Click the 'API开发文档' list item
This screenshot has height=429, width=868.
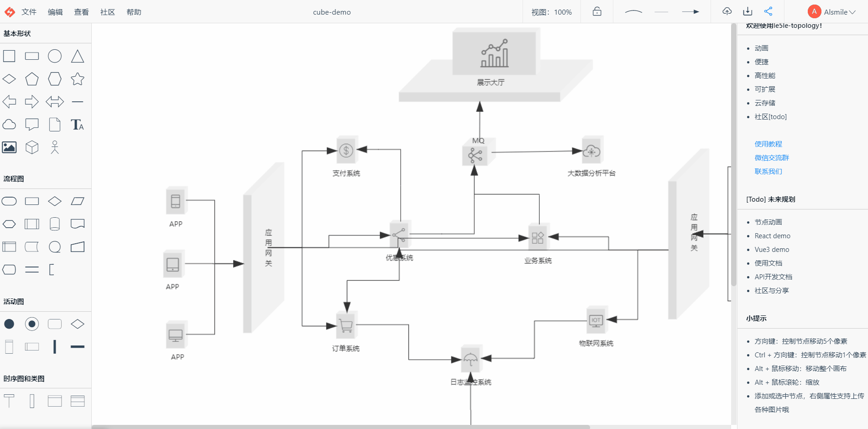click(x=773, y=277)
